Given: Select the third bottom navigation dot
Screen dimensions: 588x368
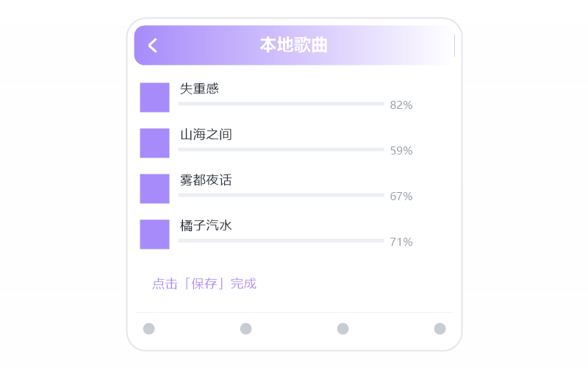Looking at the screenshot, I should [x=343, y=328].
